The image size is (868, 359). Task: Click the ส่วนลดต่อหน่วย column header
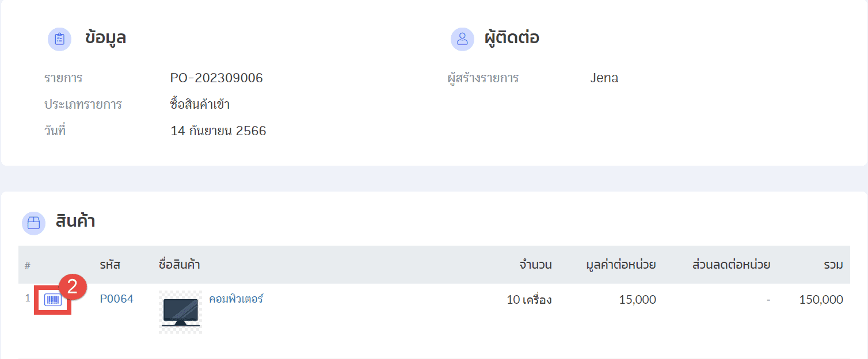731,265
